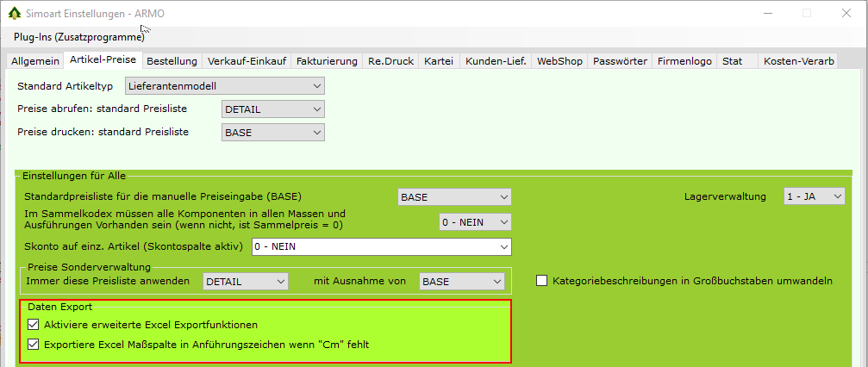Image resolution: width=868 pixels, height=367 pixels.
Task: Enable Kategoriebeschreibungen in Großbuchstaben umwandeln
Action: tap(542, 281)
